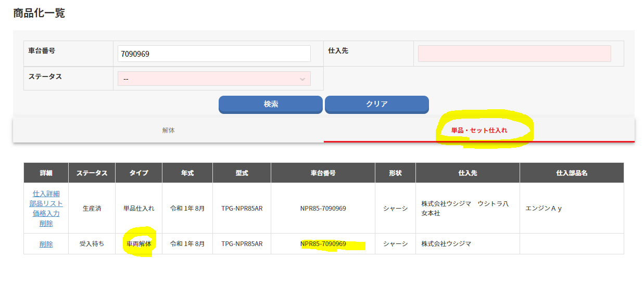
Task: Click the タイプ column header
Action: click(138, 173)
